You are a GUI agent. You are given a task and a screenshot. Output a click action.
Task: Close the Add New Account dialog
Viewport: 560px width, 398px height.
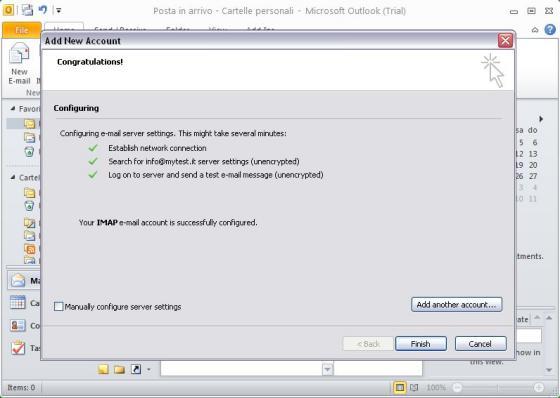pyautogui.click(x=505, y=40)
